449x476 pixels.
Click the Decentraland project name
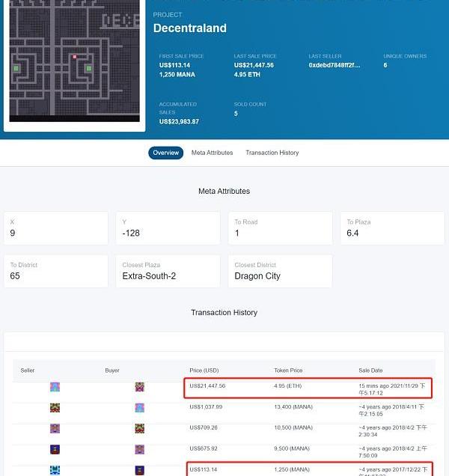click(189, 28)
